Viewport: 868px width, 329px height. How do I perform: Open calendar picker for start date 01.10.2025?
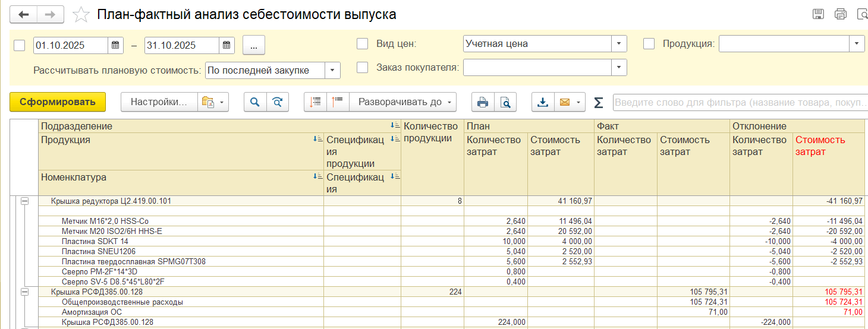pos(115,45)
